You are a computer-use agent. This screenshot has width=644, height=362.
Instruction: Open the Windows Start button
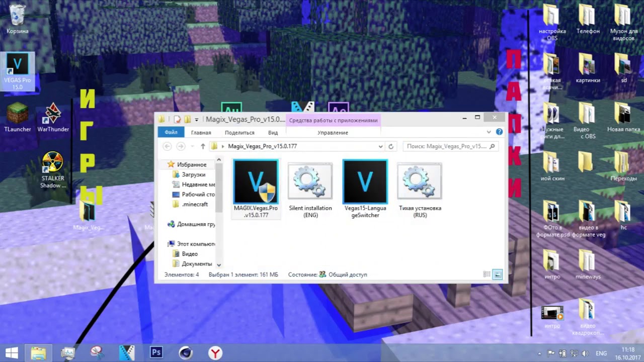pyautogui.click(x=12, y=353)
